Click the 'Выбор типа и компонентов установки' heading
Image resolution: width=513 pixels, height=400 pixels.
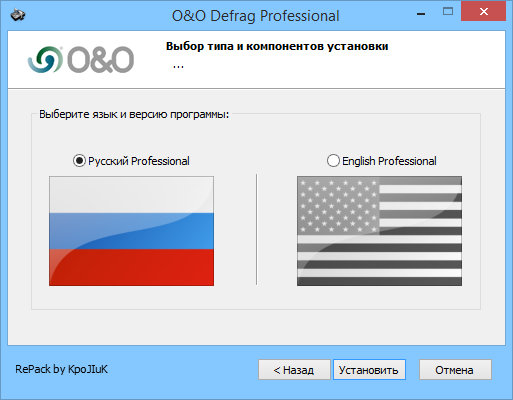pos(277,46)
